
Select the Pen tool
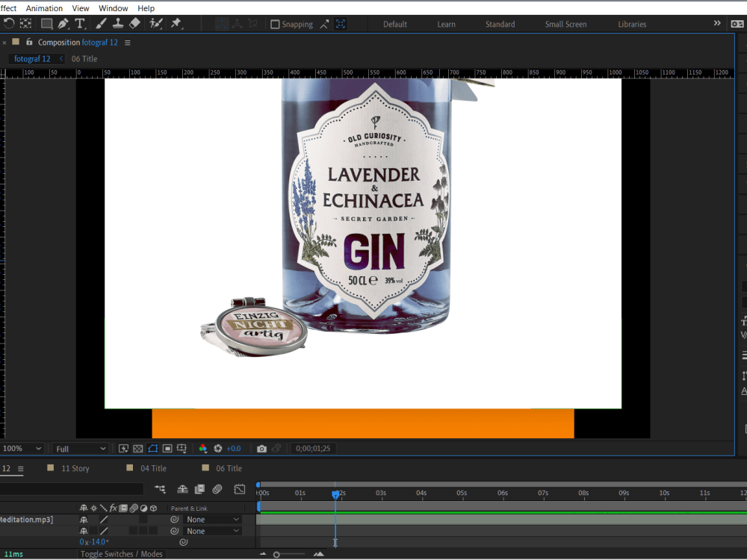63,23
